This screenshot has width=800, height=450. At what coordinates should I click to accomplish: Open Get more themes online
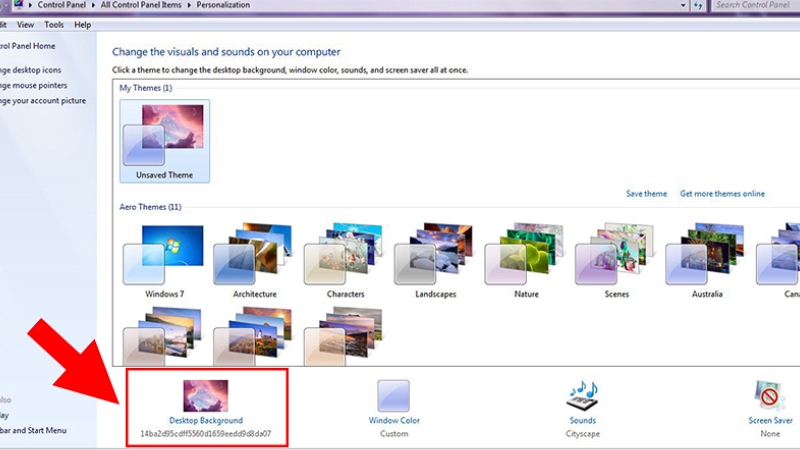click(x=722, y=194)
